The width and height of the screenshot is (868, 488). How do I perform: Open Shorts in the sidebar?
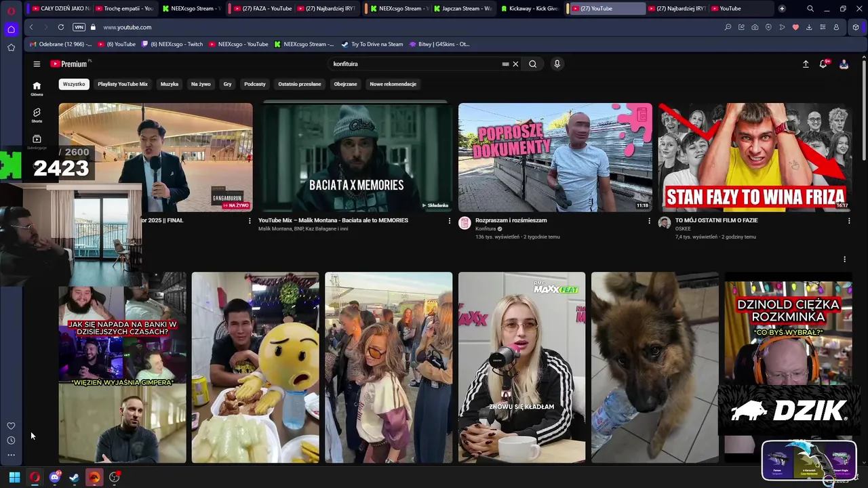pos(37,115)
